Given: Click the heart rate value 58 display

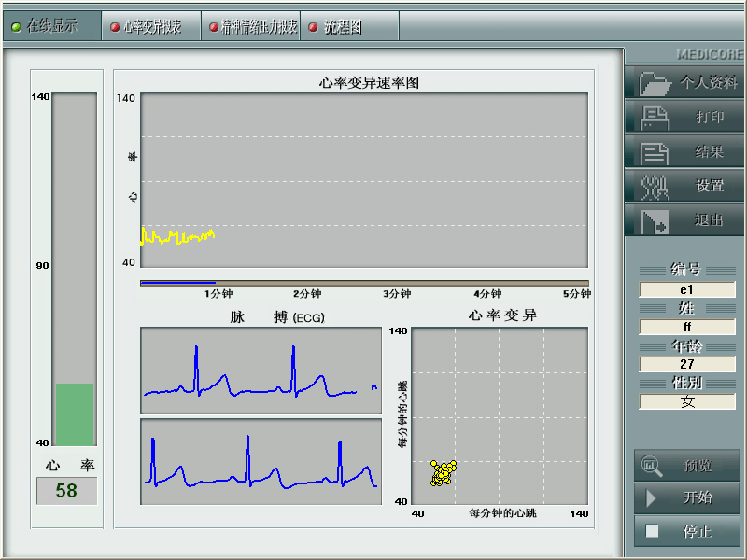Looking at the screenshot, I should (66, 491).
